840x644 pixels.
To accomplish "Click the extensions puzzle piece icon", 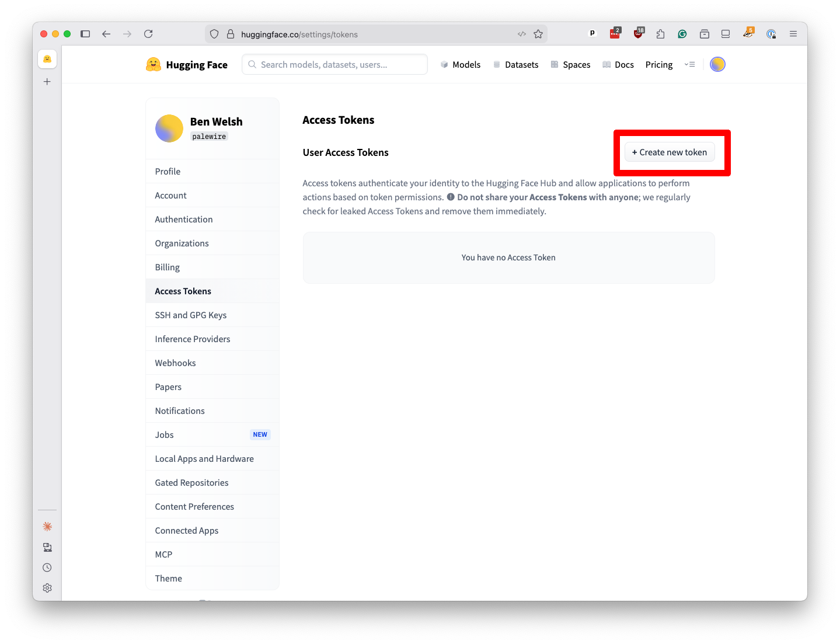I will [660, 34].
